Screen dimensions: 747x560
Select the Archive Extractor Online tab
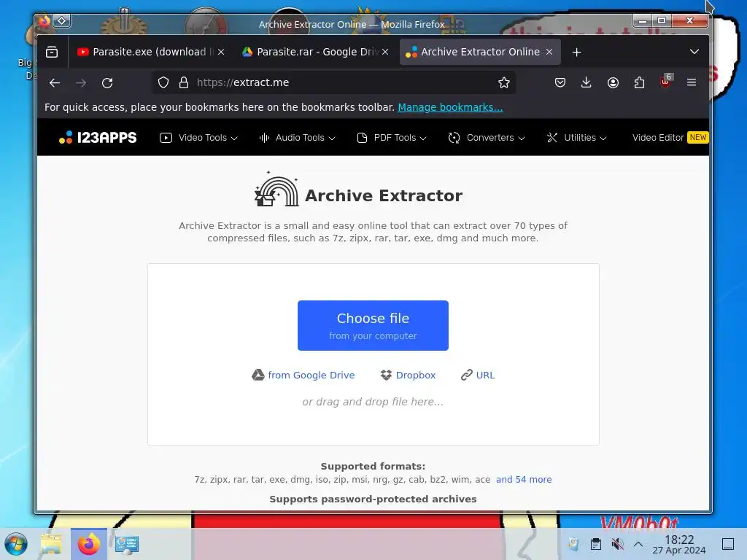(x=480, y=52)
